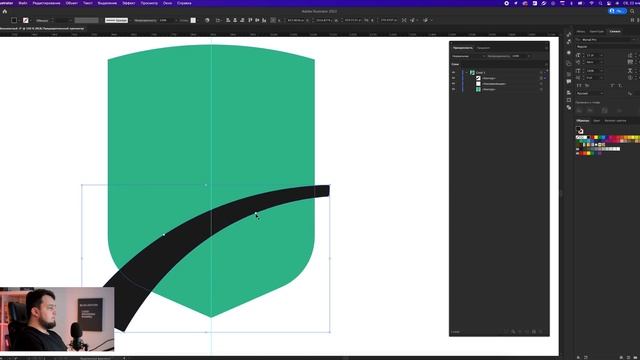Switch to the Образцы swatches tab

pyautogui.click(x=582, y=121)
